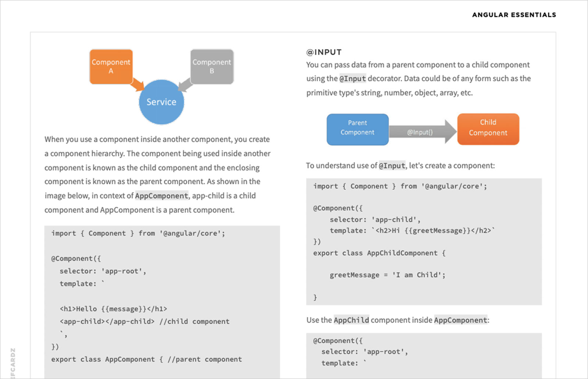Click the export class AppComponent code line
Viewport: 588px width, 379px height.
pos(146,359)
